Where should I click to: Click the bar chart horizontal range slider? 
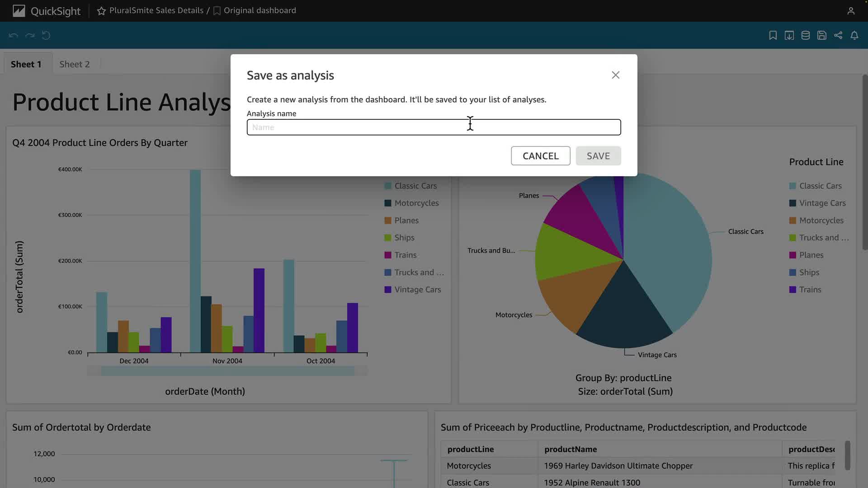click(227, 371)
